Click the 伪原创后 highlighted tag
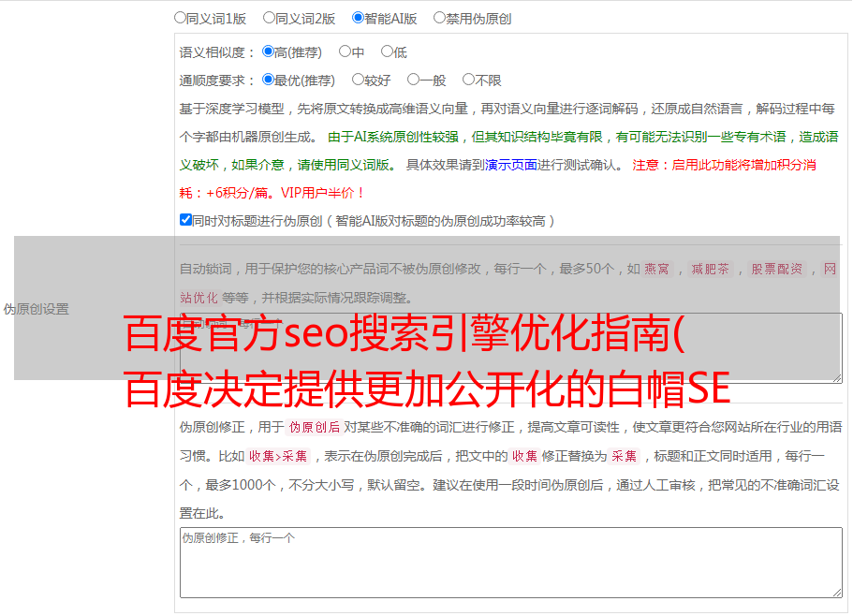Screen dimensions: 853x616 tap(315, 427)
